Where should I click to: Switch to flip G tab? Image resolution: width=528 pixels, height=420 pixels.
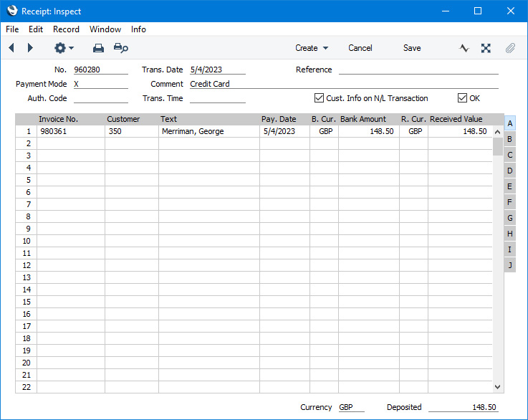(510, 218)
